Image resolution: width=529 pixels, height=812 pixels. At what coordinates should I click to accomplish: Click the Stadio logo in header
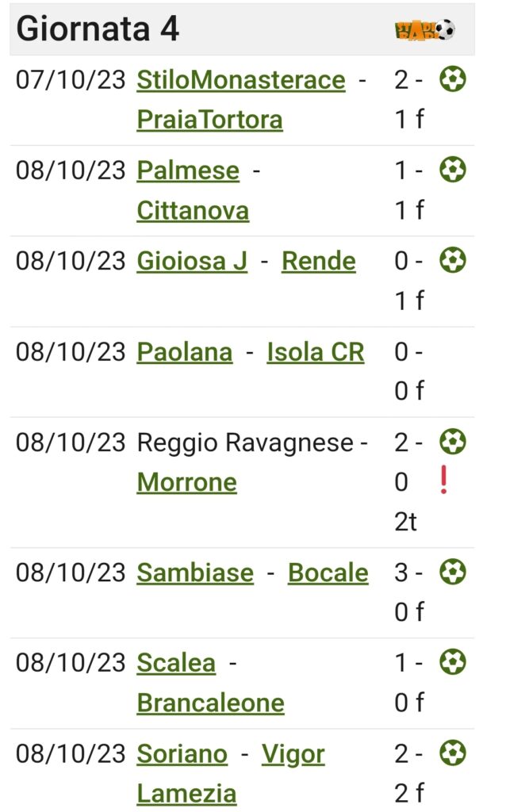[424, 30]
